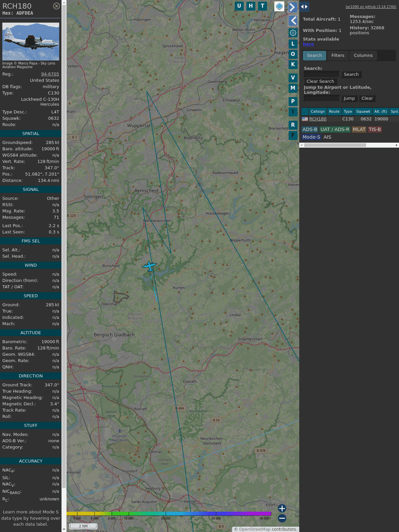
Task: Open the tar1090 on github link
Action: (371, 7)
